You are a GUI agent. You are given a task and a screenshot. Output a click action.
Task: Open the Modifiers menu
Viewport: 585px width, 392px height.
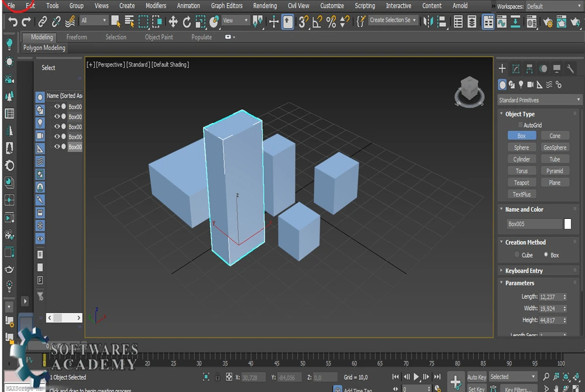click(156, 6)
